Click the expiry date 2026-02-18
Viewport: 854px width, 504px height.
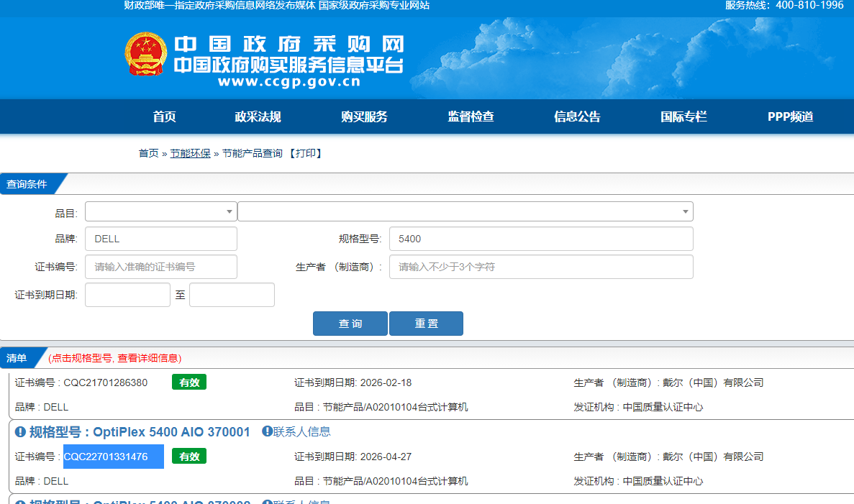[x=386, y=382]
